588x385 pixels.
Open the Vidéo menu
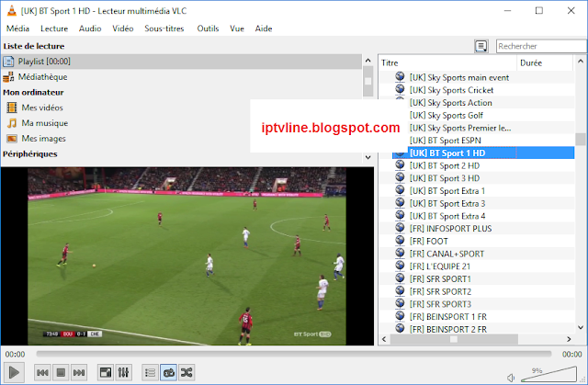pos(123,28)
